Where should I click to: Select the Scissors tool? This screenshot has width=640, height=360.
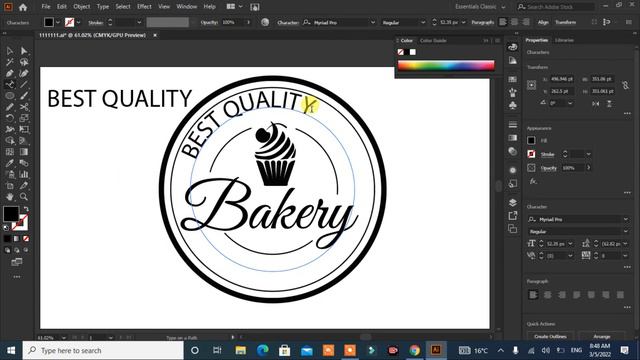coord(24,107)
